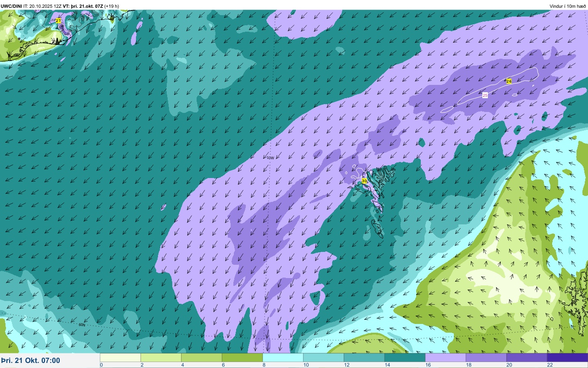Select the dark teal 14–16 legend swatch
Screen dimensions: 588x368
point(405,357)
